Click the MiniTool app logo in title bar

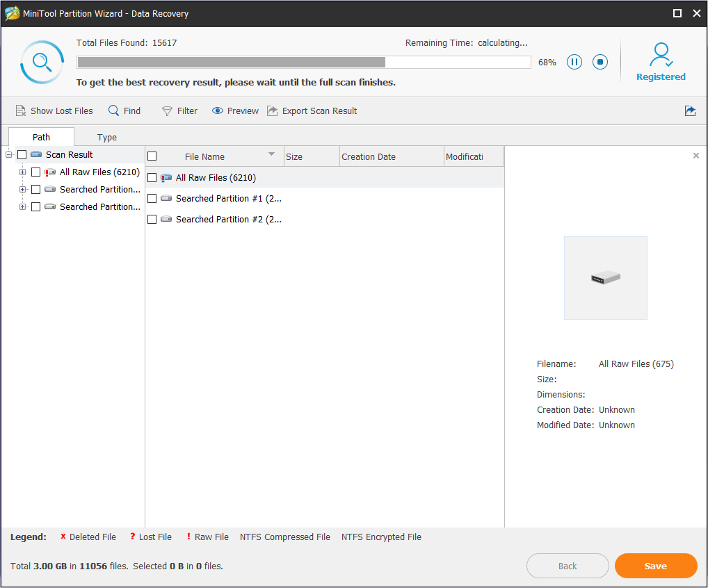[x=13, y=13]
